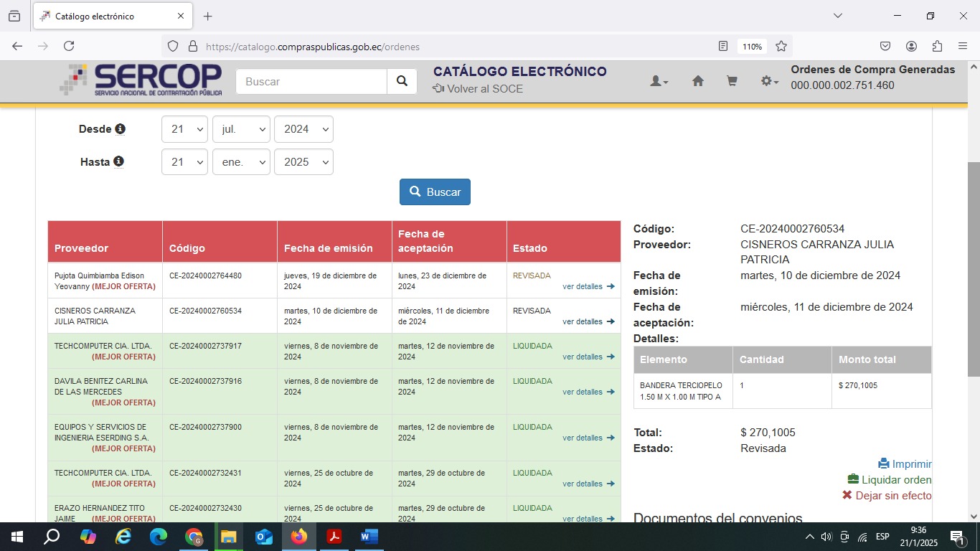The height and width of the screenshot is (551, 980).
Task: Open the Firefox extensions puzzle icon
Action: click(x=937, y=46)
